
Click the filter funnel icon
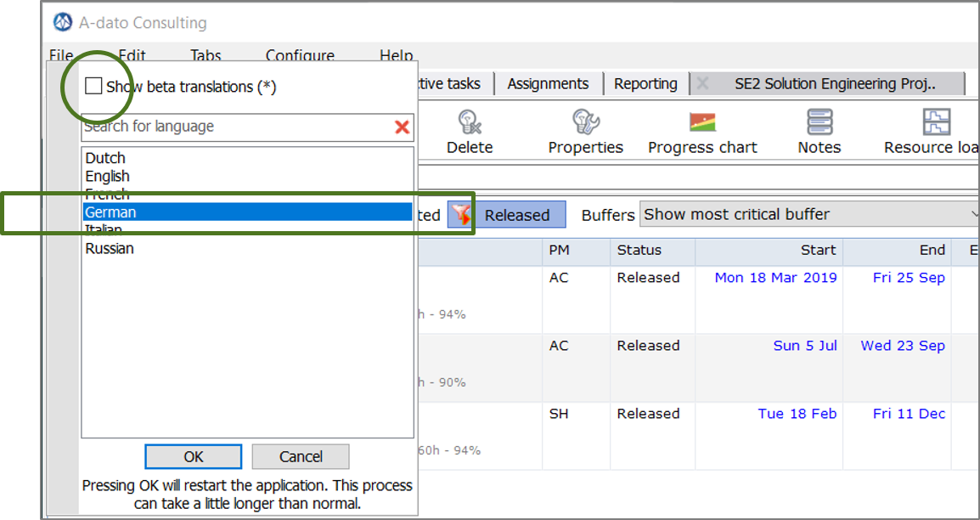(460, 215)
